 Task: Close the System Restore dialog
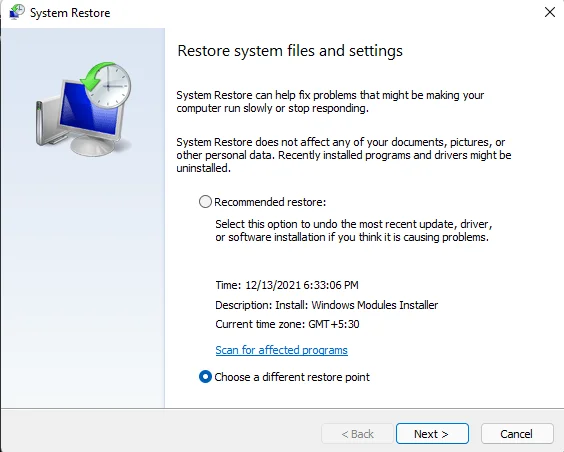[x=550, y=12]
